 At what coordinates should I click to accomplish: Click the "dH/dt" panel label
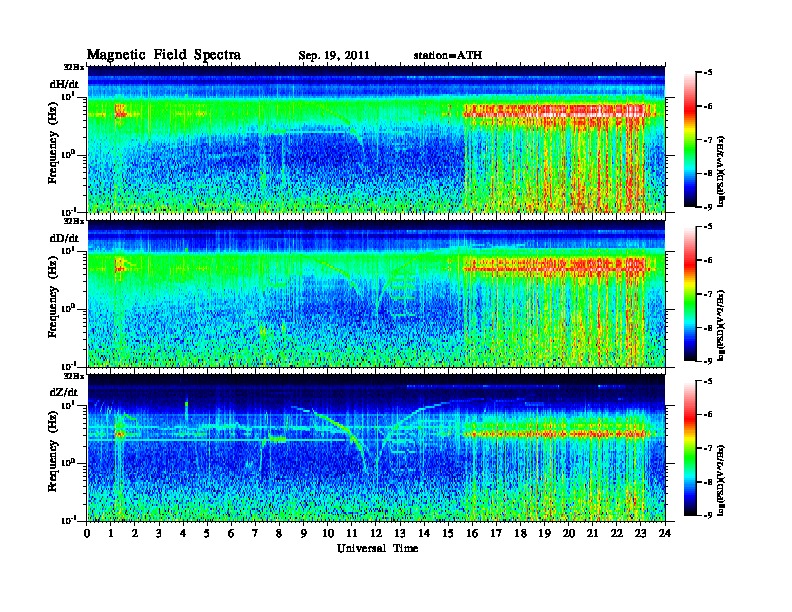pyautogui.click(x=64, y=84)
